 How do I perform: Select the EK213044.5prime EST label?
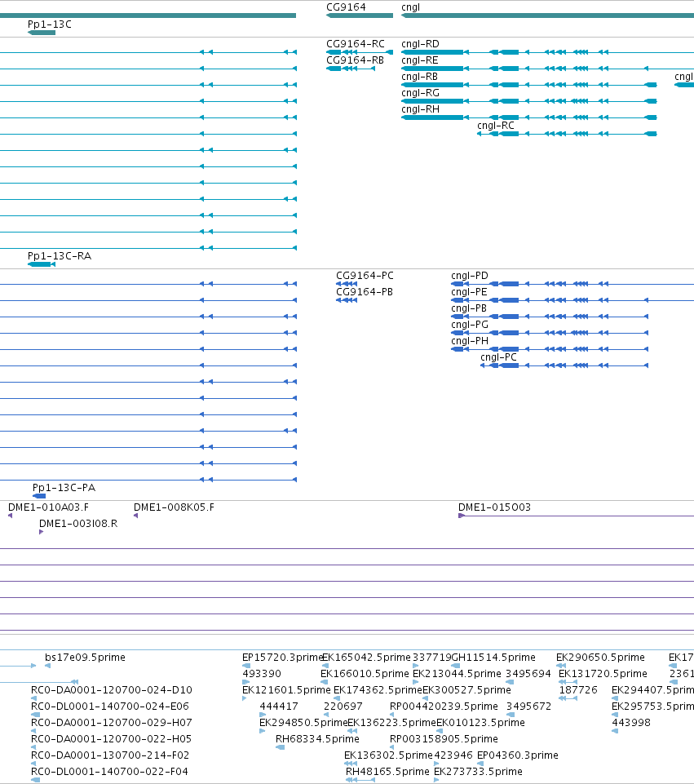click(457, 674)
